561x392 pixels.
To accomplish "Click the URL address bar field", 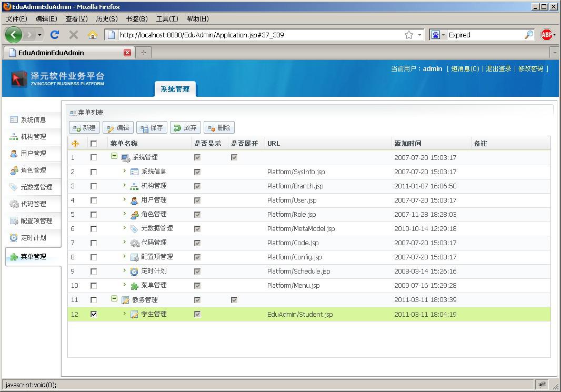I will (258, 35).
